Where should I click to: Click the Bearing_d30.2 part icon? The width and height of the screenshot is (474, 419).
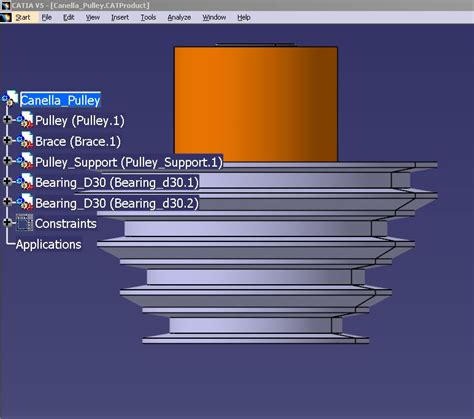pyautogui.click(x=25, y=202)
